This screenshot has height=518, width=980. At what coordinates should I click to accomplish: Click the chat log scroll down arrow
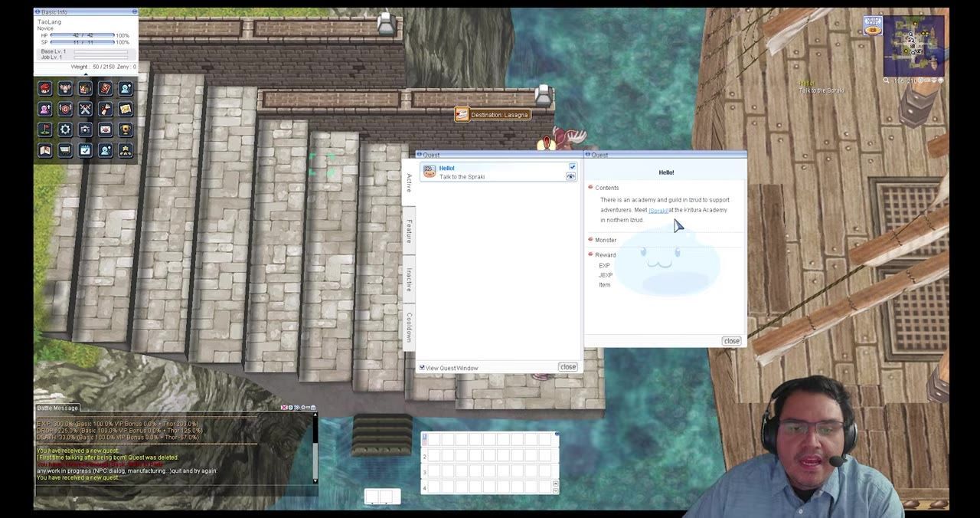[x=315, y=480]
